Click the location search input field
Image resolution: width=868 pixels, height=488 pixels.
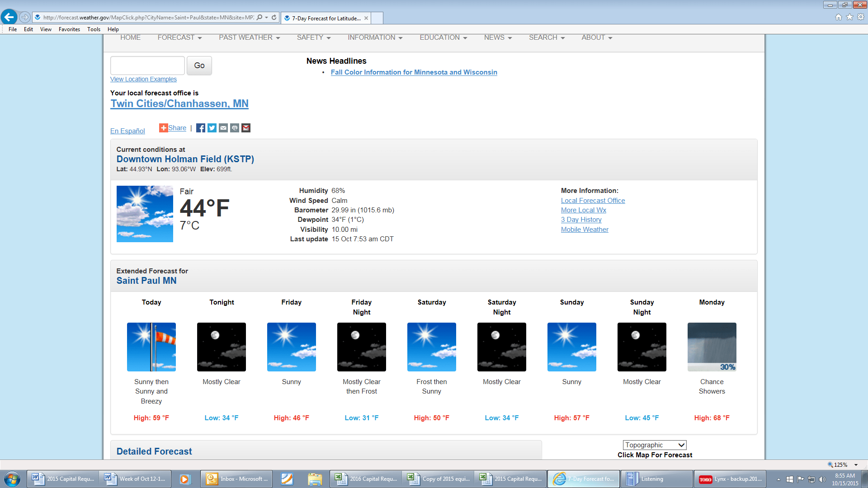point(147,66)
